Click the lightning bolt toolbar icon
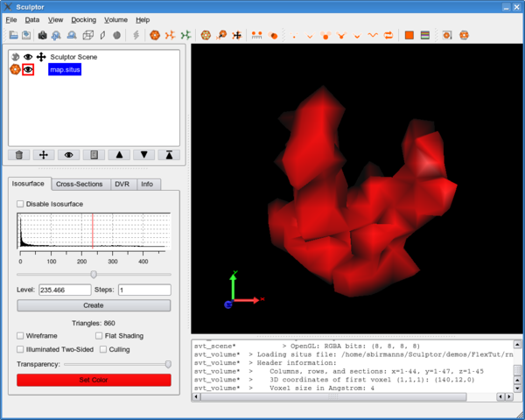525x420 pixels. pyautogui.click(x=136, y=35)
